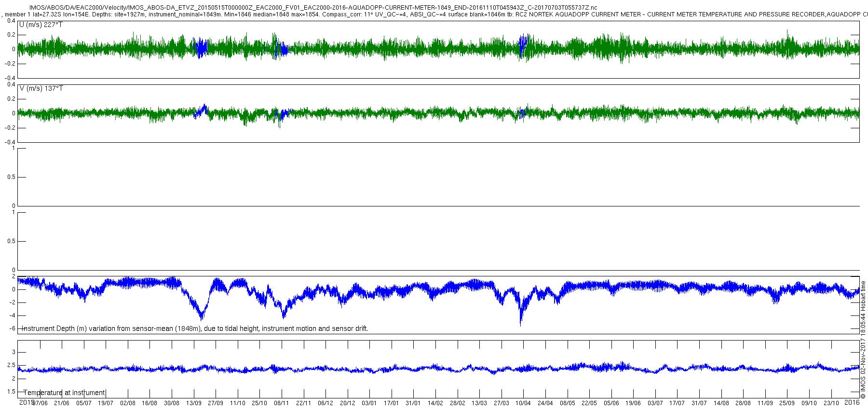Screen dimensions: 868x410
Task: Select the 11/09 date tick label
Action: 765,403
